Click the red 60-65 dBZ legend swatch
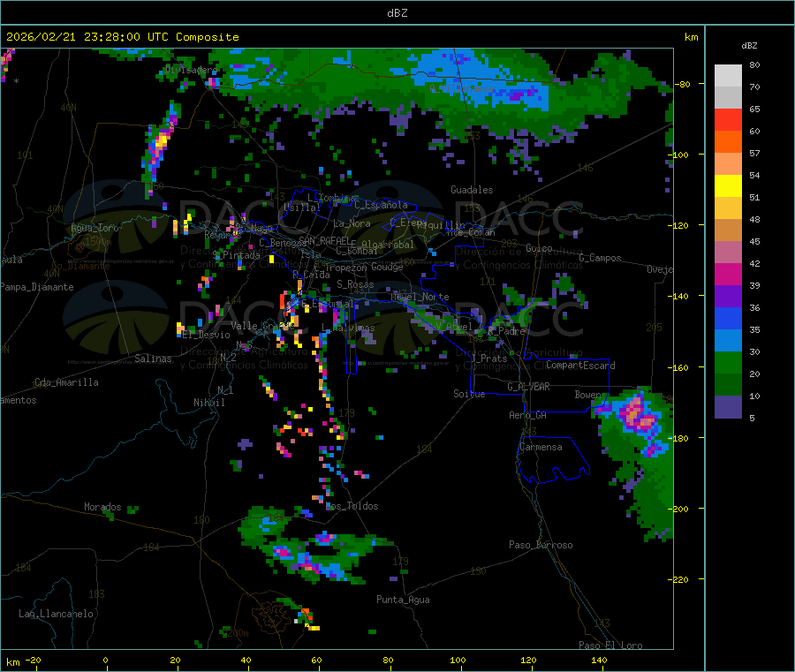The image size is (795, 672). coord(728,119)
